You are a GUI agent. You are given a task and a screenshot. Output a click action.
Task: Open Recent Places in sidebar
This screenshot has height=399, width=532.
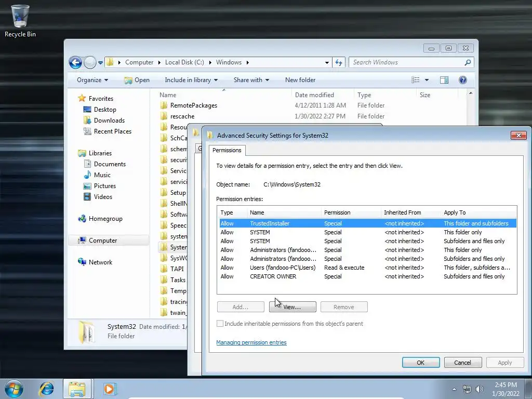click(x=112, y=131)
